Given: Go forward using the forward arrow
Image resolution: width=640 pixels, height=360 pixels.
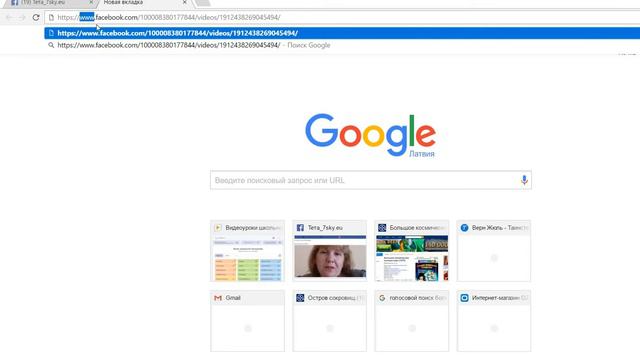Looking at the screenshot, I should [x=22, y=18].
